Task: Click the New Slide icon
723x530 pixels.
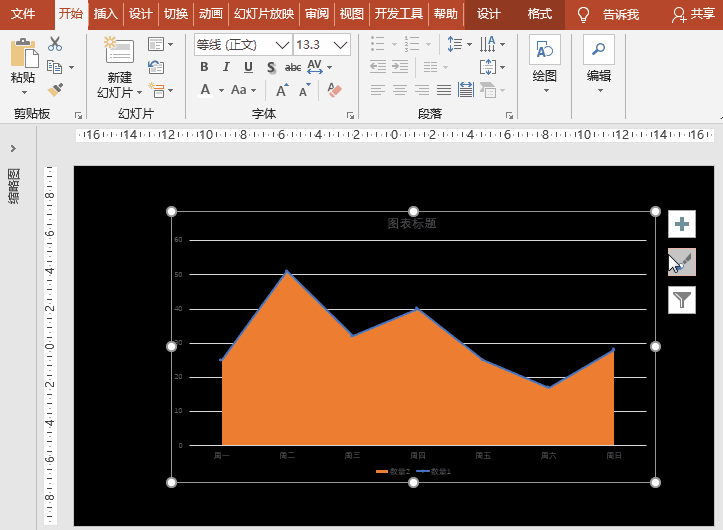Action: (x=119, y=50)
